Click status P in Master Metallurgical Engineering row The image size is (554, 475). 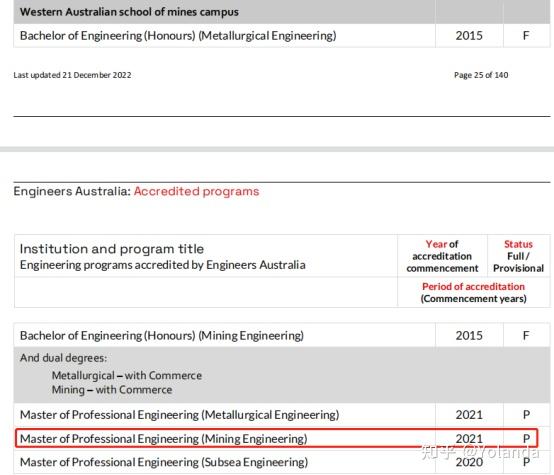click(x=526, y=415)
